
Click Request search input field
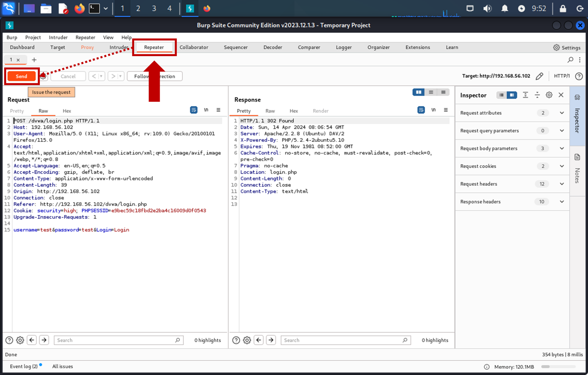point(119,340)
